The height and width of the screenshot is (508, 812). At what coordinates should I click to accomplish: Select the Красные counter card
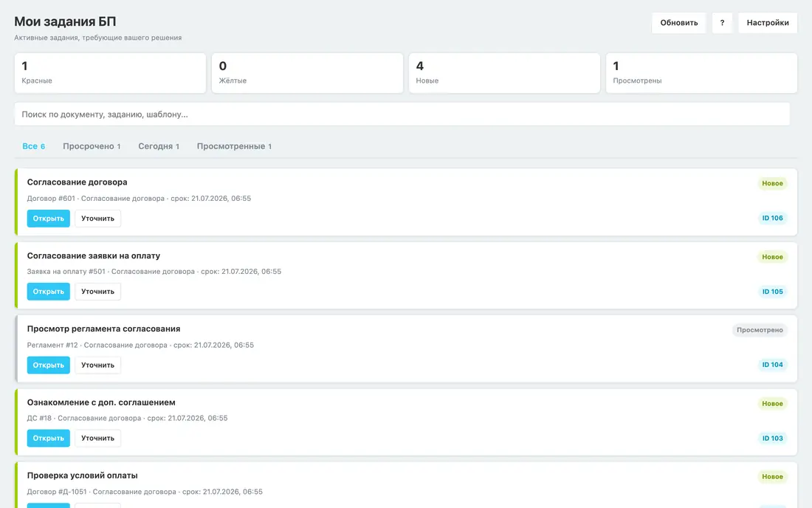[110, 73]
